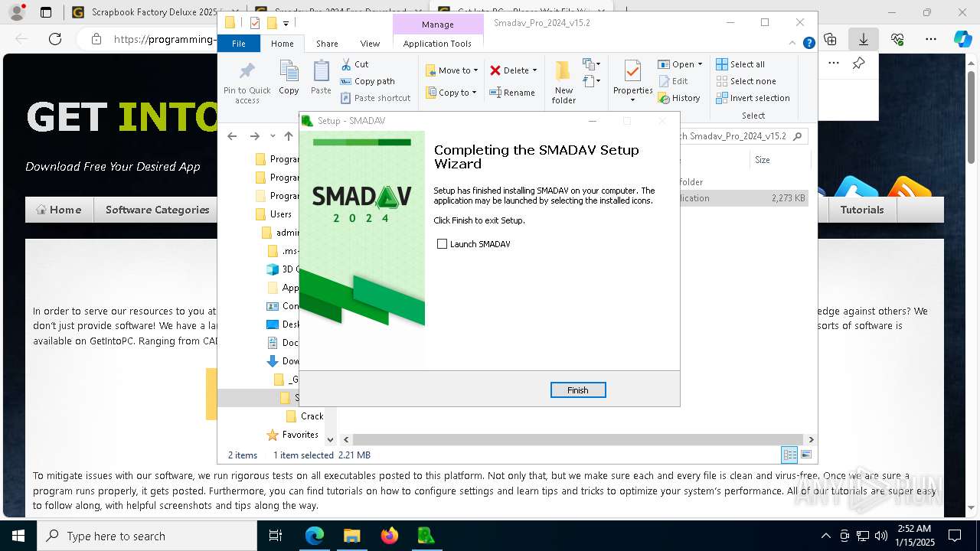Select the 2,273 KB file row
This screenshot has height=551, width=980.
coord(743,198)
